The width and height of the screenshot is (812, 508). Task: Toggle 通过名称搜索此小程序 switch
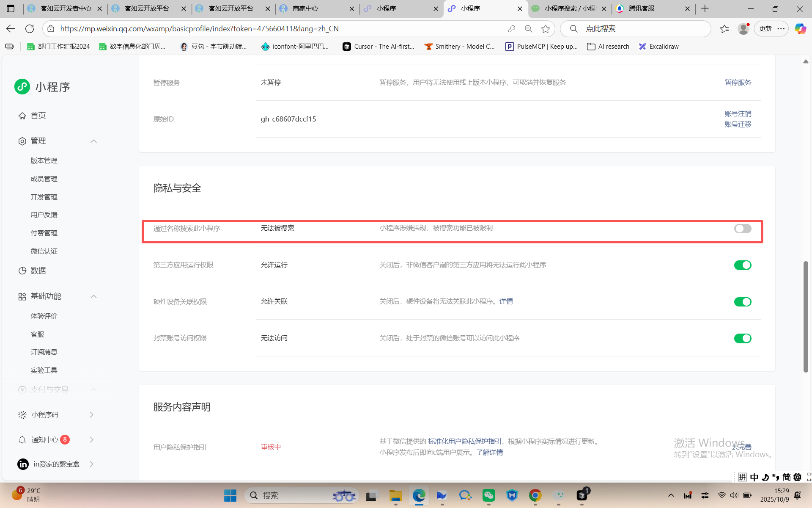pos(742,229)
